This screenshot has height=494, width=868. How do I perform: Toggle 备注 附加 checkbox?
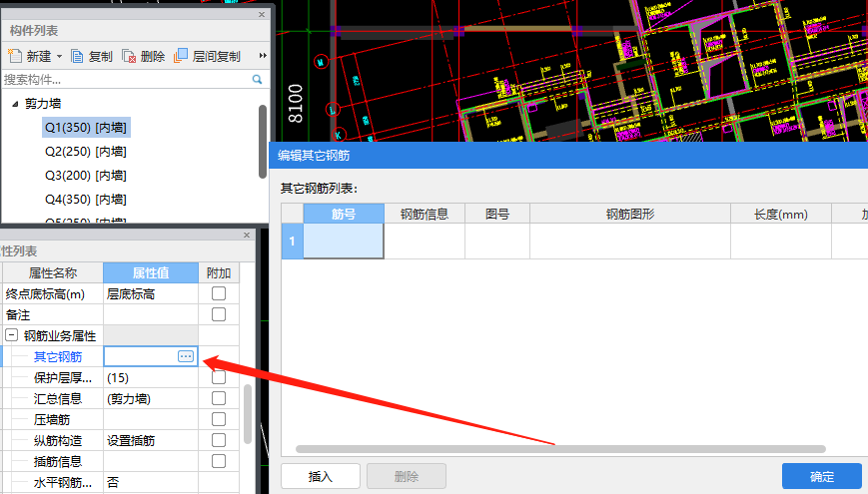click(x=219, y=314)
